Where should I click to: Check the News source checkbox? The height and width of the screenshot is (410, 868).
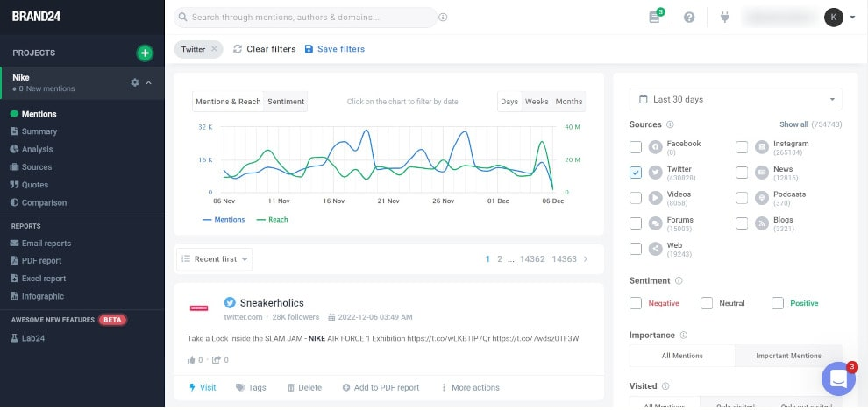(742, 173)
